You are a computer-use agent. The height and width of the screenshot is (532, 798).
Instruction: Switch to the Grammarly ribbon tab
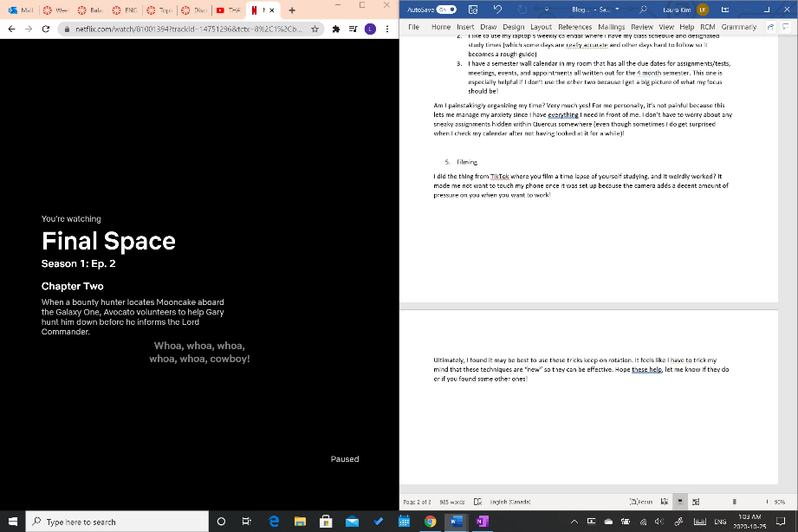pos(738,27)
